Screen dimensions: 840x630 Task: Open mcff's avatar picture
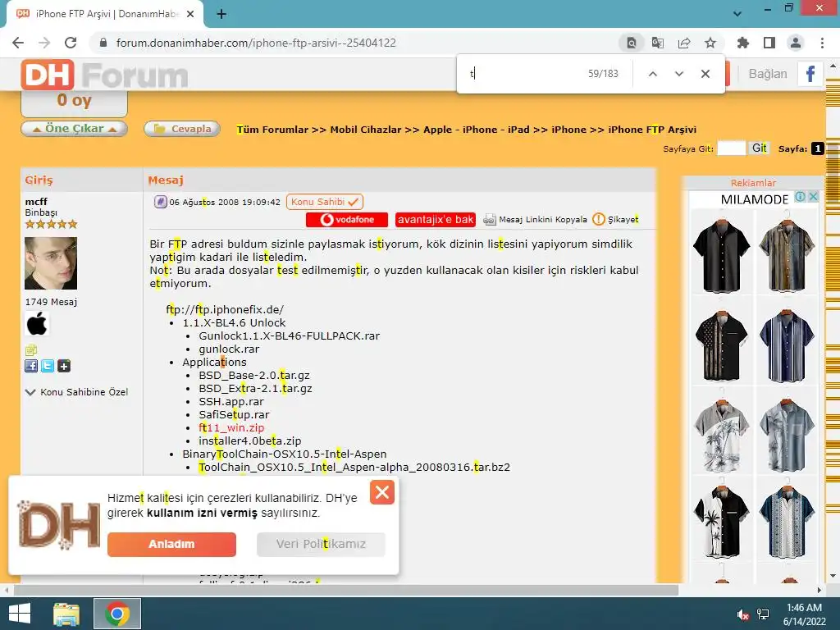(51, 263)
